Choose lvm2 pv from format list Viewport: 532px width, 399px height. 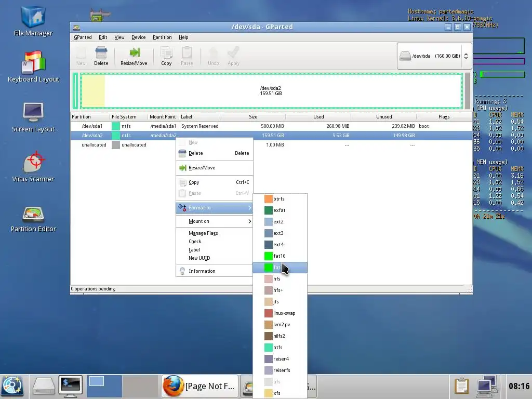[280, 324]
